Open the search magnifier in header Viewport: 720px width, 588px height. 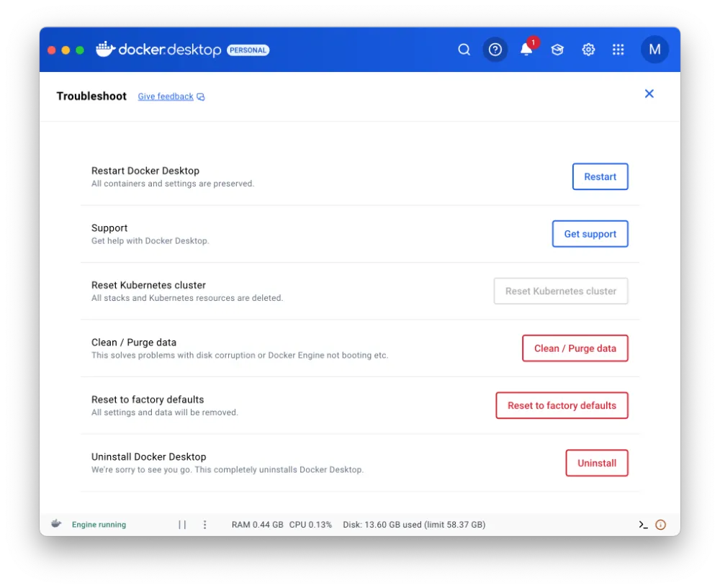coord(464,50)
